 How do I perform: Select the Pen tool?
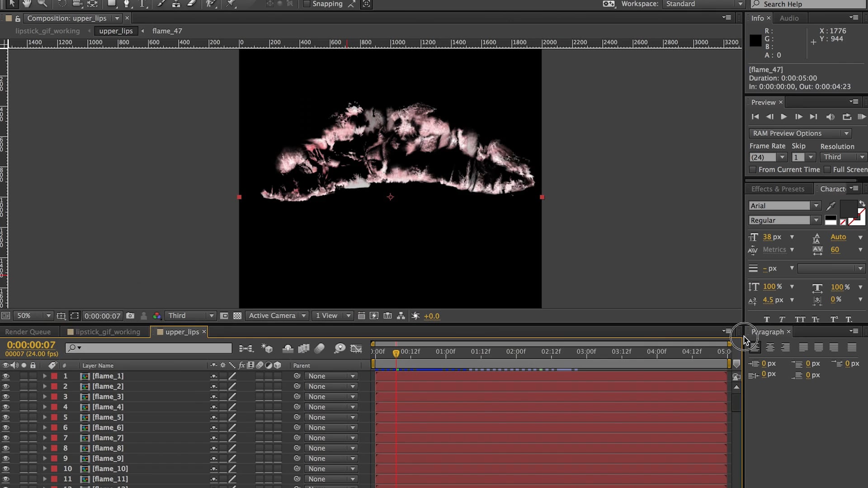(127, 4)
